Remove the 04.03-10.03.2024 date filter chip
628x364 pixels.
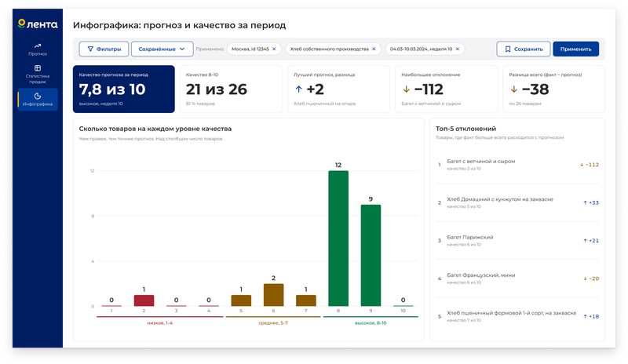pos(458,49)
